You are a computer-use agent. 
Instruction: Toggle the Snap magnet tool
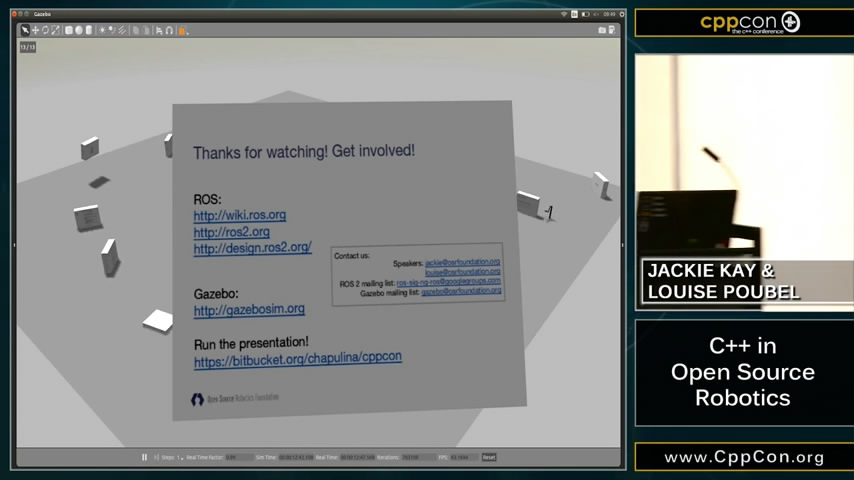(x=169, y=31)
